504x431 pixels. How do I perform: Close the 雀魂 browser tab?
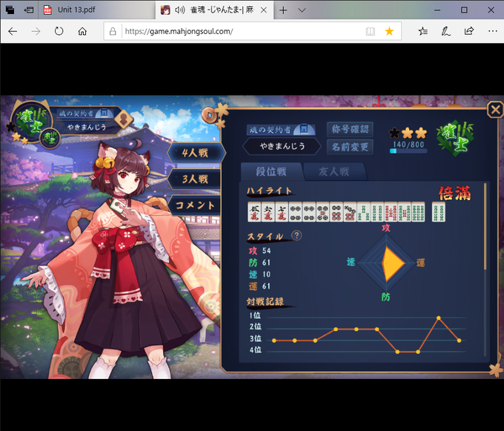coord(264,10)
